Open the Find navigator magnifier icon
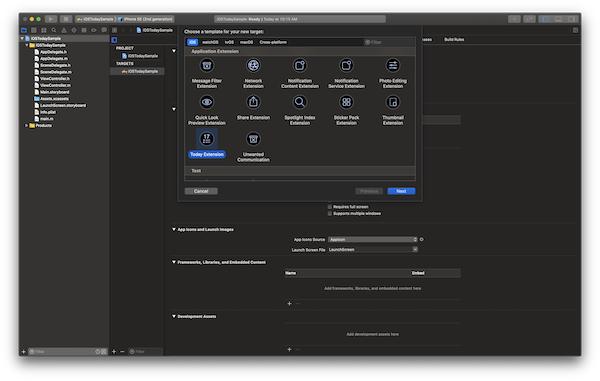The image size is (600, 381). point(54,30)
